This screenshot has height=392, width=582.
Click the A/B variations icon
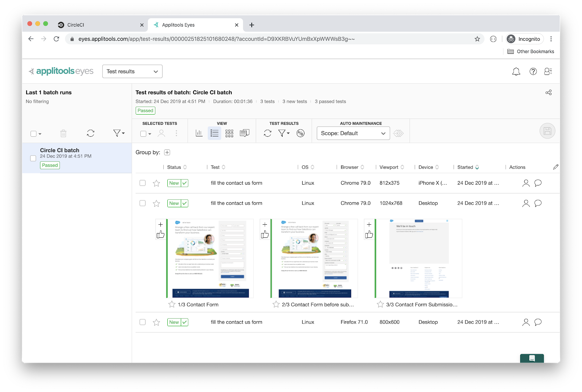click(300, 133)
